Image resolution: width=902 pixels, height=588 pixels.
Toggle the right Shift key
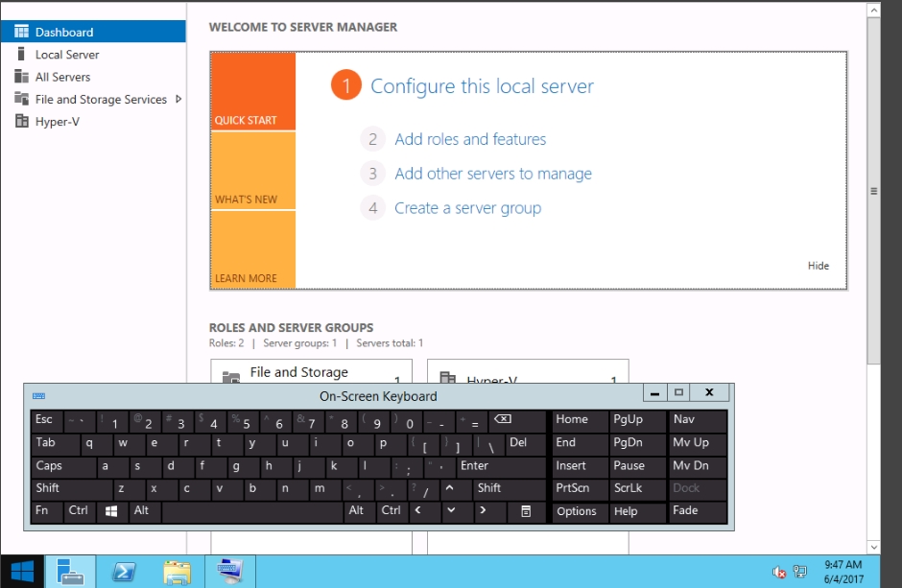(x=510, y=489)
